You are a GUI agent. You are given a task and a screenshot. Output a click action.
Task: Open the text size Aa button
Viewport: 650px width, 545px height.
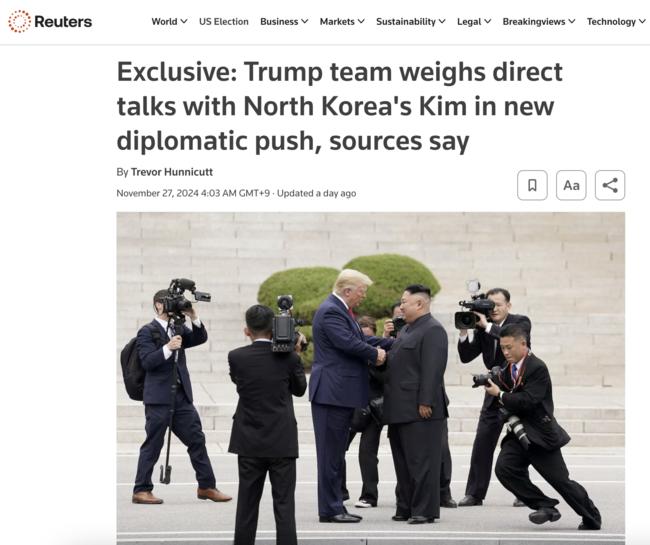(x=571, y=185)
